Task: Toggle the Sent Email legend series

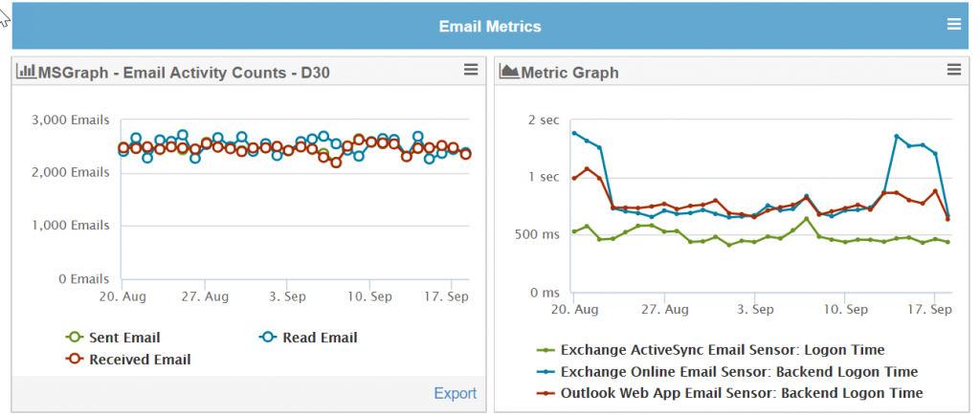Action: 113,338
